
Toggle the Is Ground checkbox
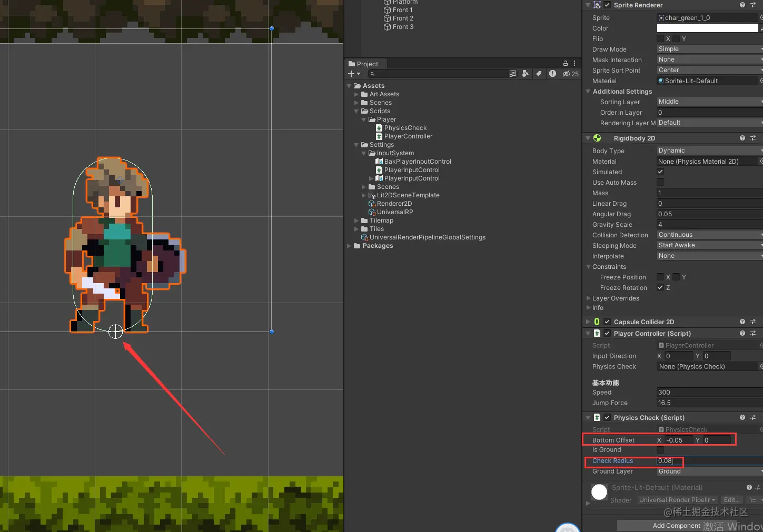pos(660,450)
